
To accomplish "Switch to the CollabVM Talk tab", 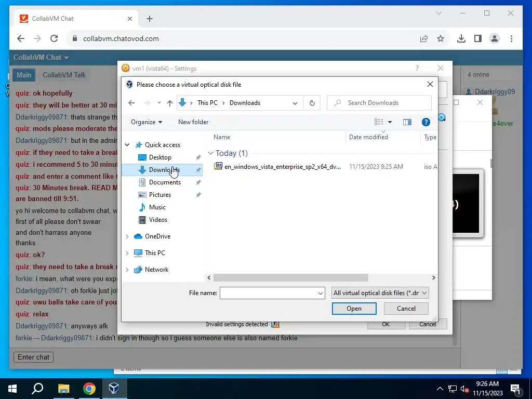I will click(64, 75).
